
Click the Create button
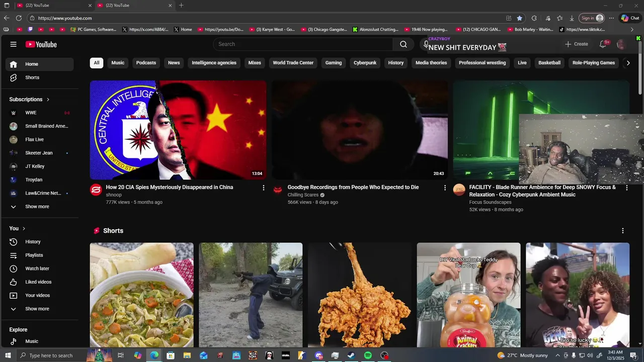tap(576, 44)
